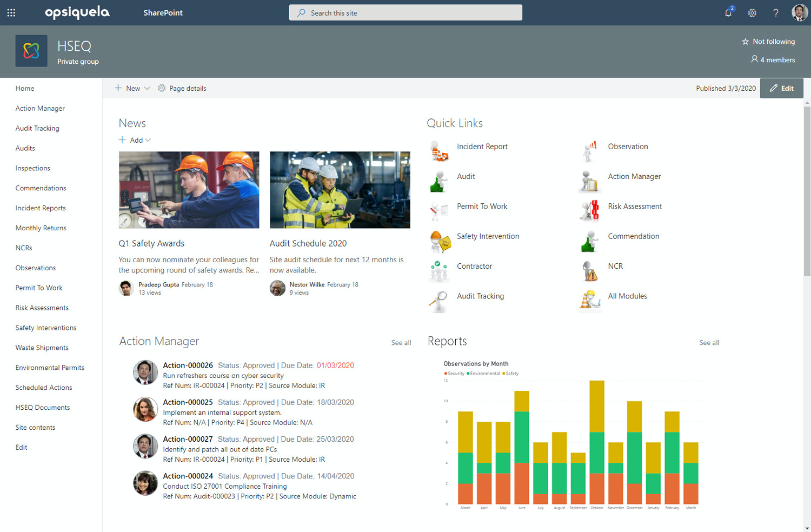Open Monthly Returns from the sidebar
Screen dimensions: 811x532
click(41, 228)
